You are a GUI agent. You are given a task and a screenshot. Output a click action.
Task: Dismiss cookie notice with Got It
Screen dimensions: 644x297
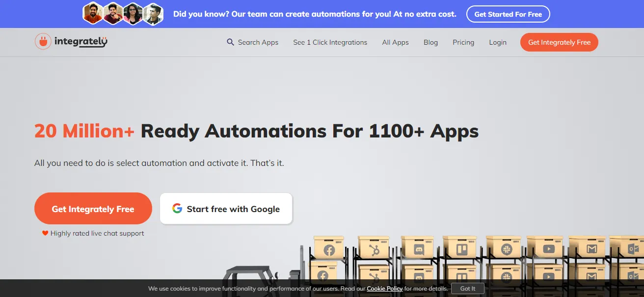[468, 289]
